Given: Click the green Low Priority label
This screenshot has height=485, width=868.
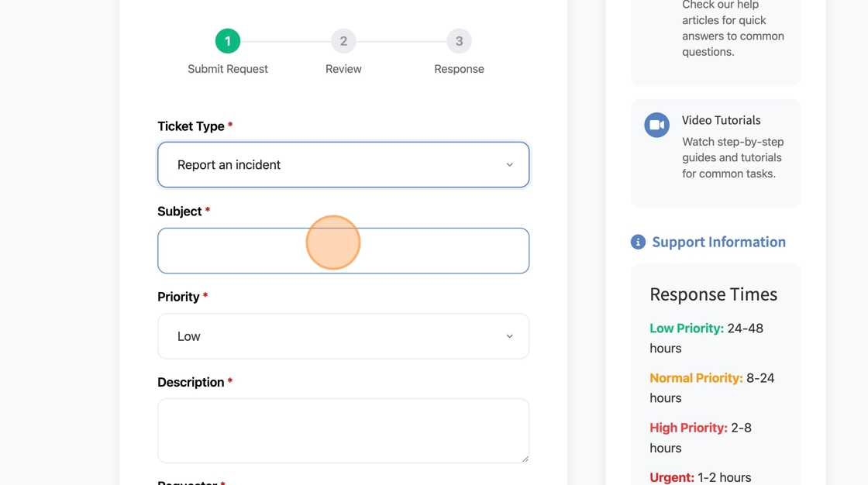Looking at the screenshot, I should [687, 328].
